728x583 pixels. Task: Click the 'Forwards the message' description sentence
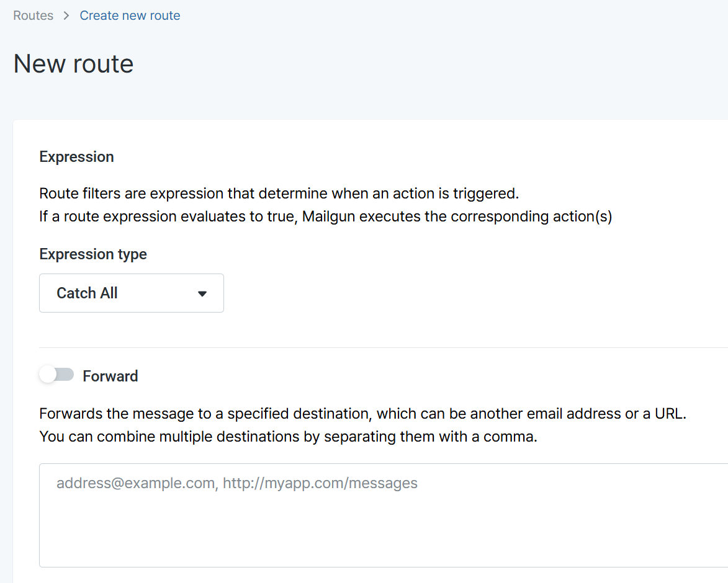click(x=362, y=414)
